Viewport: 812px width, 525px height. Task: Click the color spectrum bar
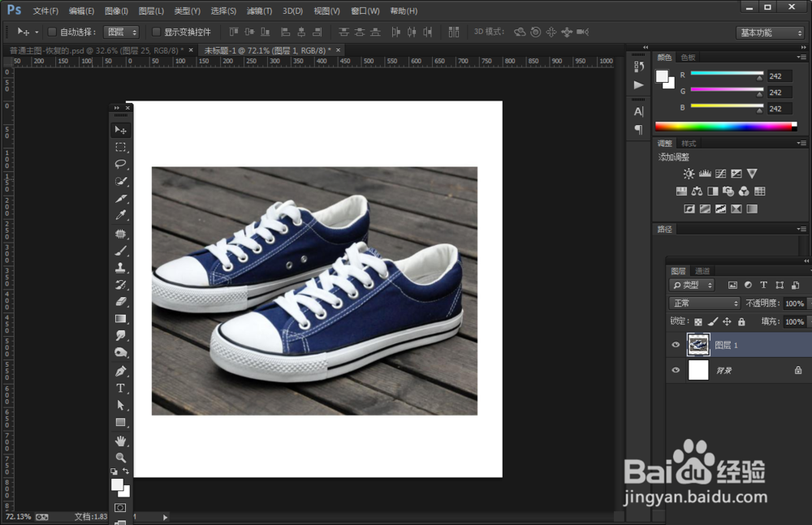(x=723, y=127)
